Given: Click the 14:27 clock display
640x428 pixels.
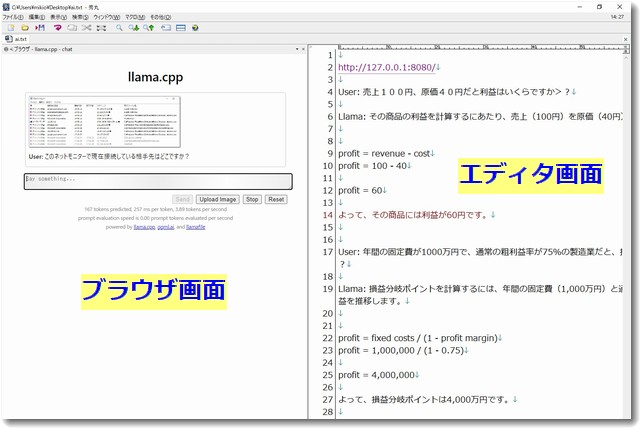Looking at the screenshot, I should 617,17.
